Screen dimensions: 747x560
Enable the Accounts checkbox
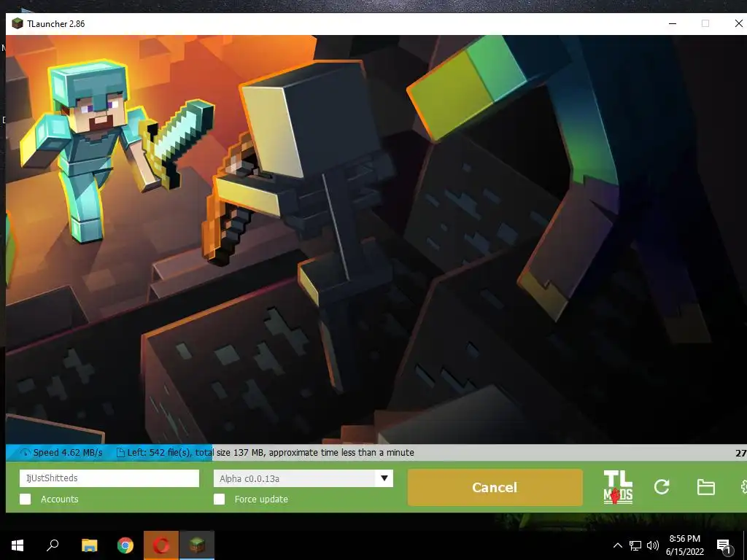(26, 499)
